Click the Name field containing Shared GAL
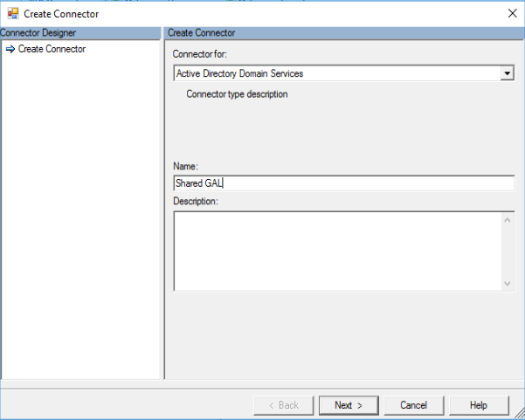Viewport: 525px width, 420px height. tap(343, 183)
